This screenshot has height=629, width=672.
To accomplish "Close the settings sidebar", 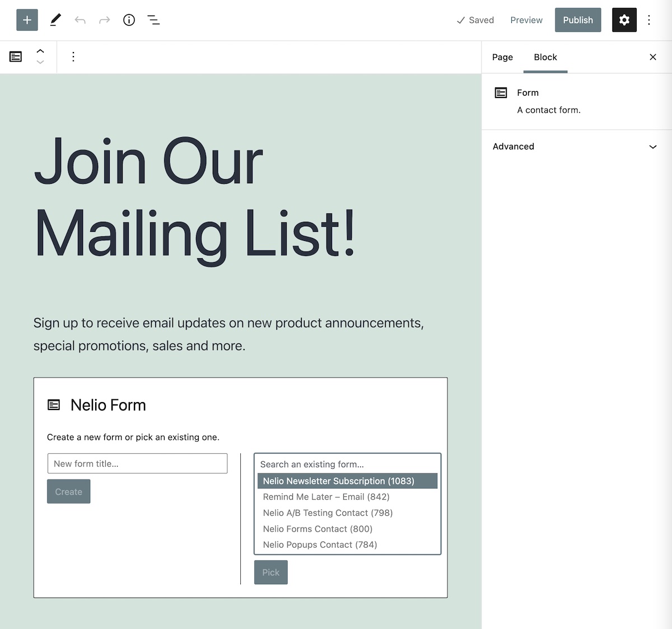I will [x=653, y=57].
